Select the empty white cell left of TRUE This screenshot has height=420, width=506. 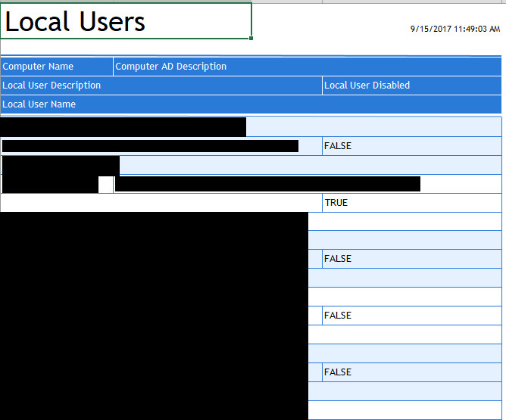click(161, 203)
